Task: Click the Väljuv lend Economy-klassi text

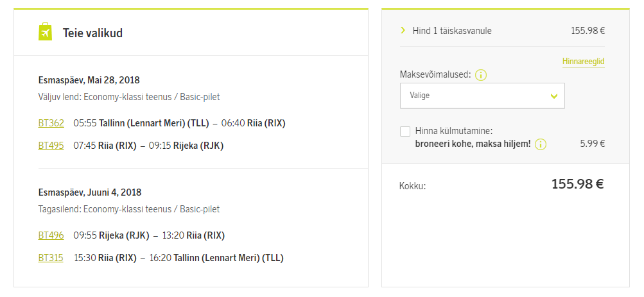Action: 129,97
